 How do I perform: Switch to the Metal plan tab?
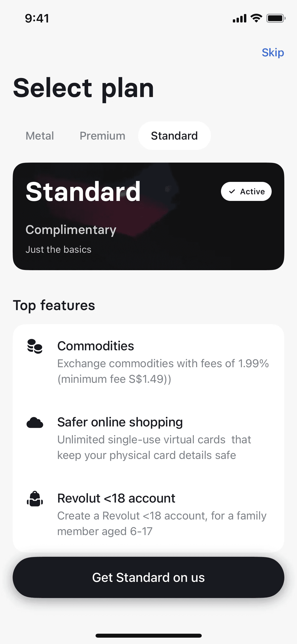coord(40,136)
